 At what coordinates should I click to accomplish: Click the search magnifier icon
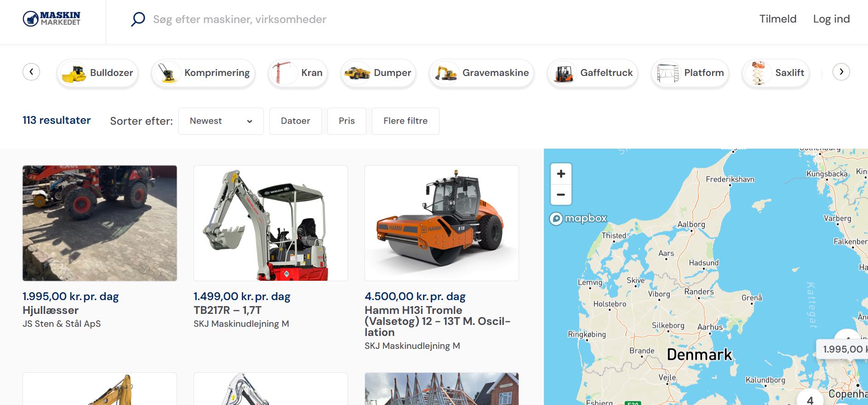pos(138,19)
